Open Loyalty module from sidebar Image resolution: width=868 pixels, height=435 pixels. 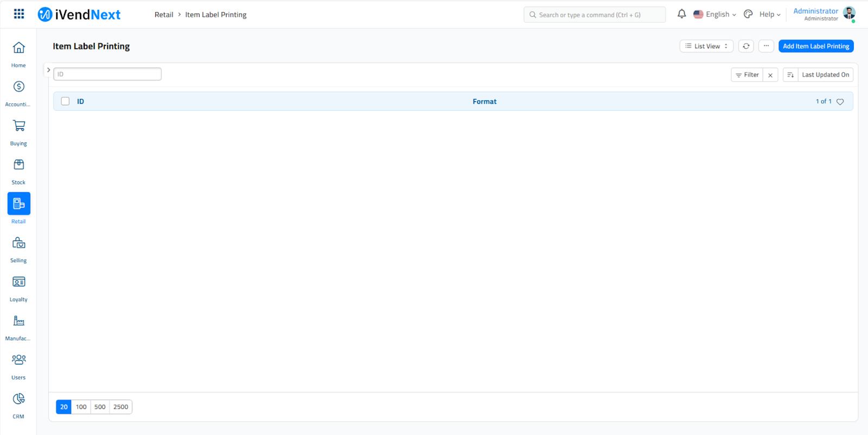(x=18, y=282)
